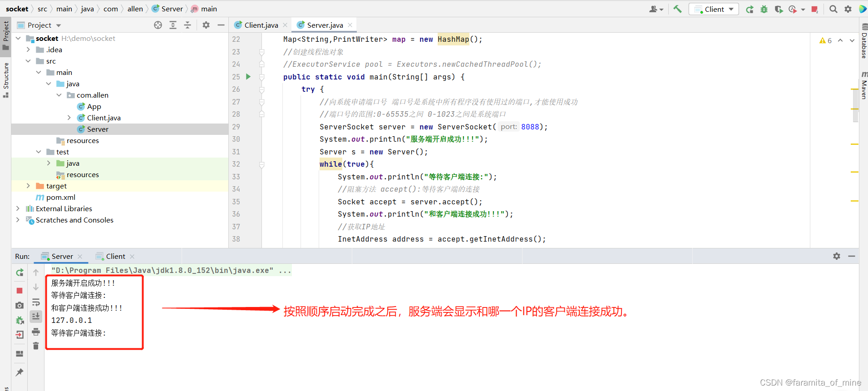Viewport: 868px width, 391px height.
Task: Expand the target folder
Action: click(x=28, y=186)
